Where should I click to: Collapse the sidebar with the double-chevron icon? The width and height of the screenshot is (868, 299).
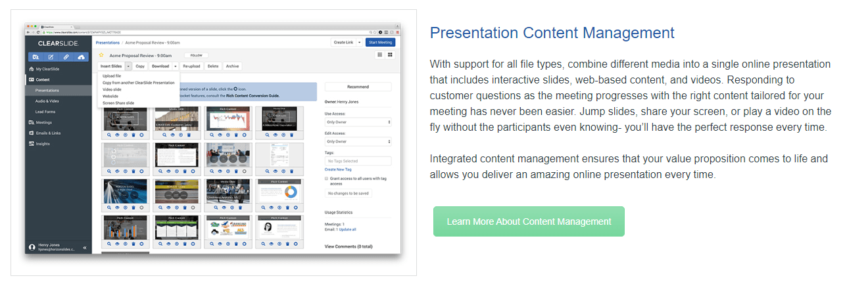[84, 248]
